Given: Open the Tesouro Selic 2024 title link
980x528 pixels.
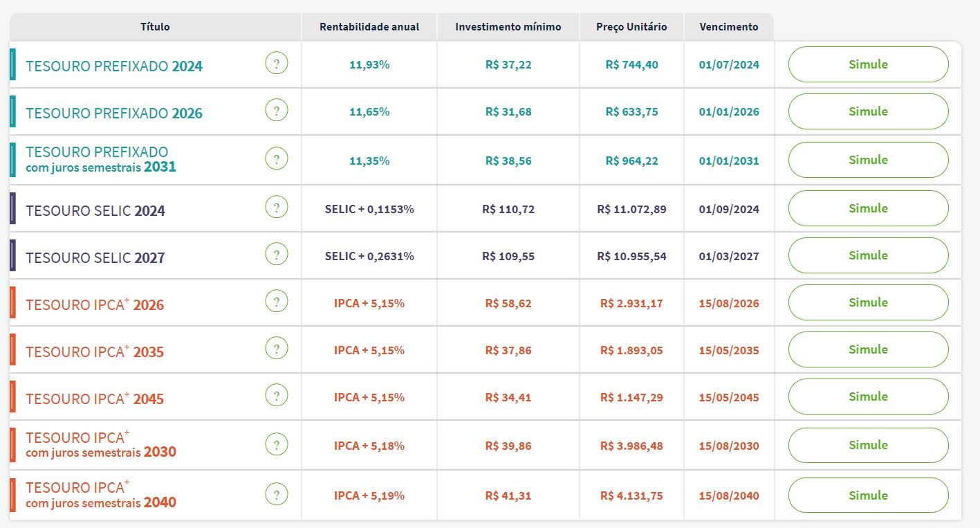Looking at the screenshot, I should [95, 210].
